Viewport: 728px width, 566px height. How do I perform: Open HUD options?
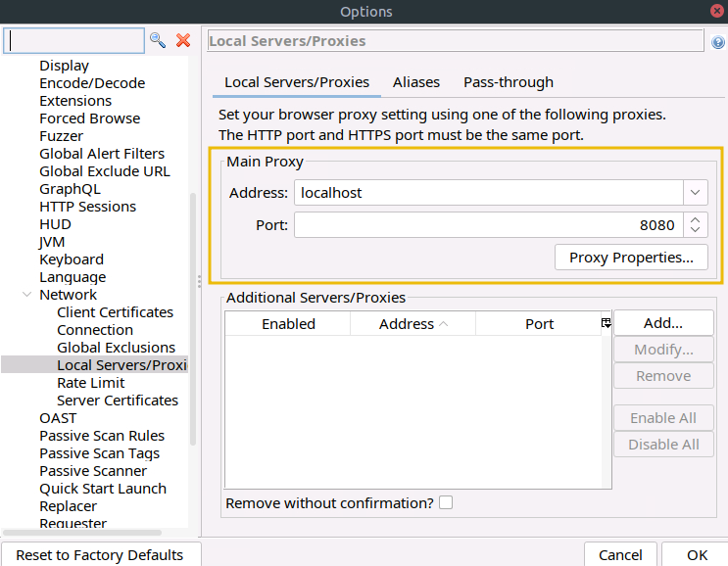pyautogui.click(x=55, y=224)
